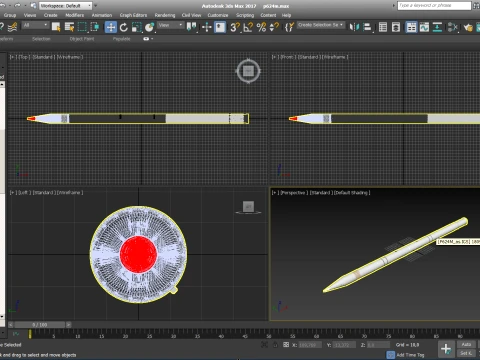480x360 pixels.
Task: Open Edit Named Selection Sets
Action: pyautogui.click(x=289, y=27)
